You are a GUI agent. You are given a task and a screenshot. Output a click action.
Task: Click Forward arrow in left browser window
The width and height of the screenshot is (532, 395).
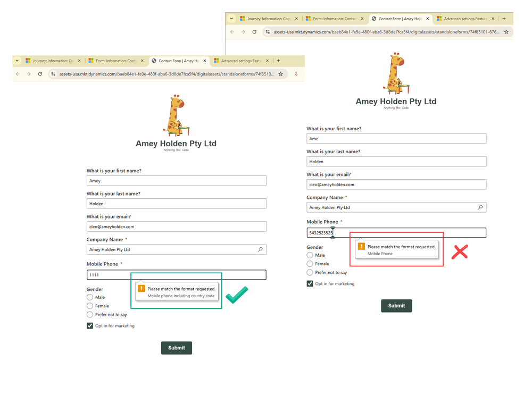pos(29,74)
